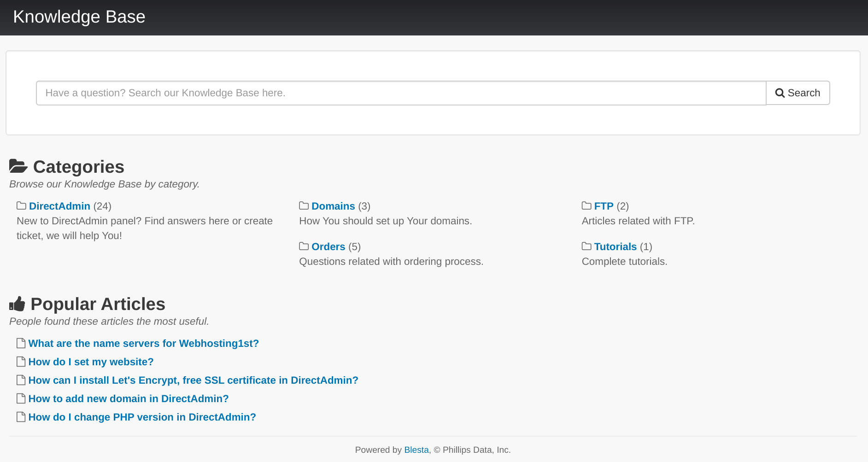Click 'People found these articles the most useful.' text
The width and height of the screenshot is (868, 462).
(109, 321)
